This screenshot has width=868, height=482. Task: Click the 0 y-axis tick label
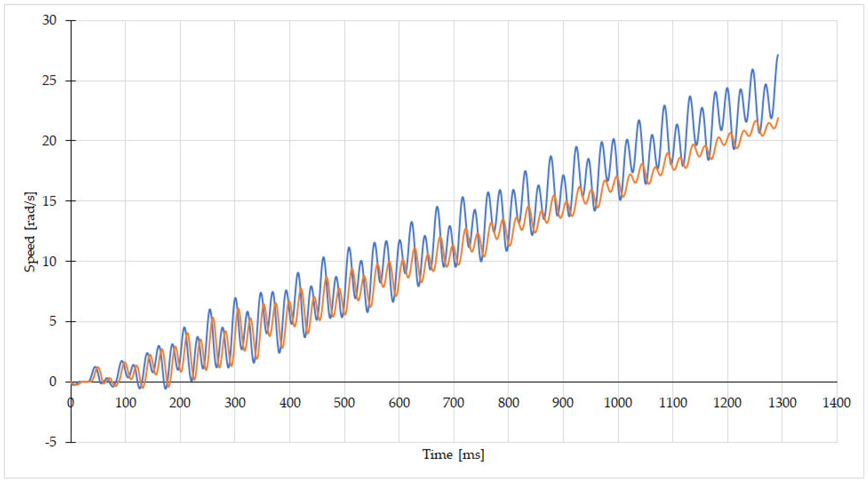(53, 382)
